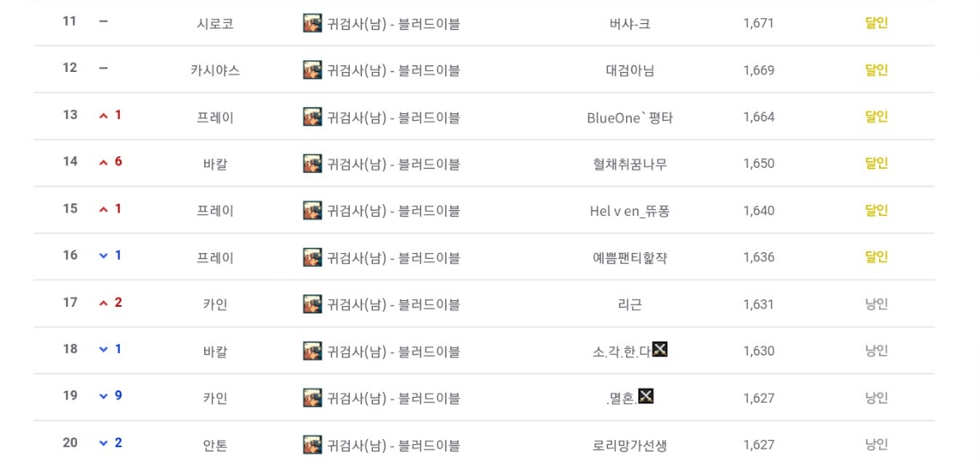Click the Blood Evil icon beside 대검아님
The height and width of the screenshot is (463, 980).
point(313,70)
